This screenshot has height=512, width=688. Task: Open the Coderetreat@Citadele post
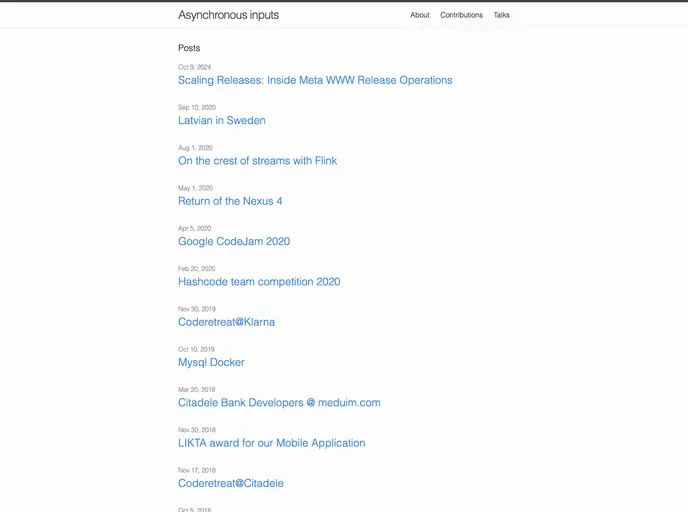point(230,483)
